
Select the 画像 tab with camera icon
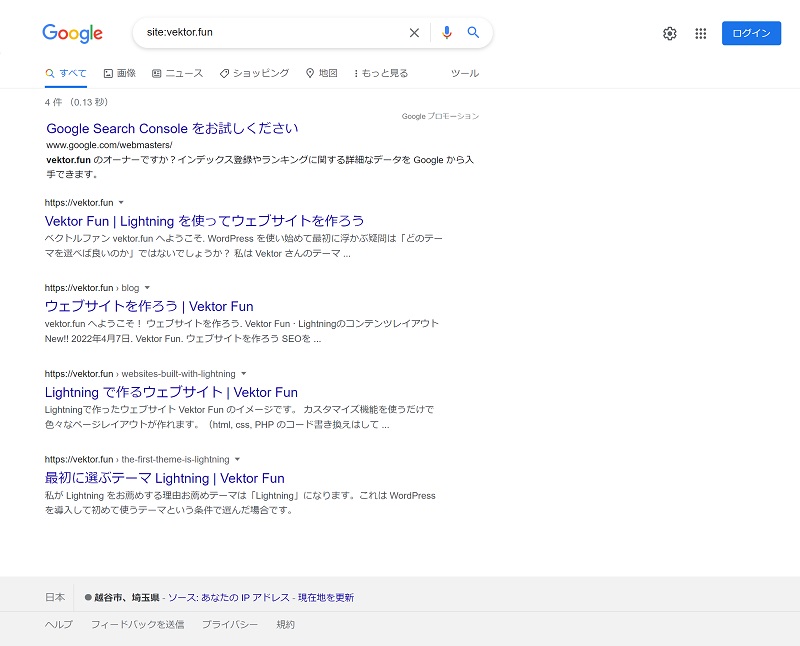pyautogui.click(x=120, y=73)
